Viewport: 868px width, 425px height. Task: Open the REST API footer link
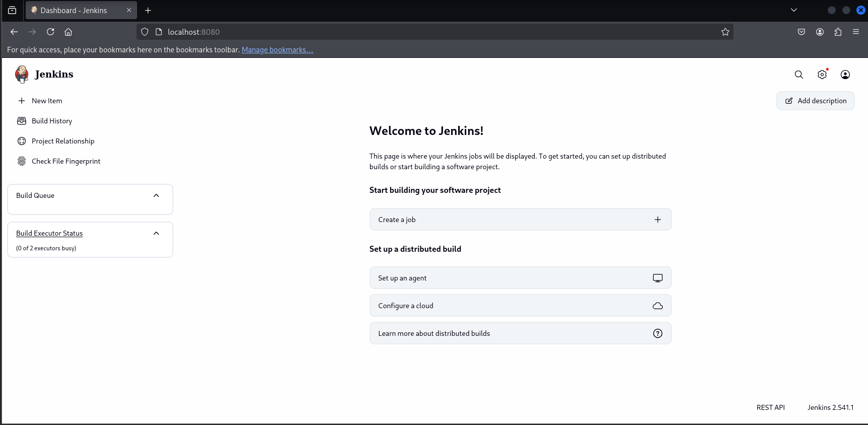click(771, 407)
